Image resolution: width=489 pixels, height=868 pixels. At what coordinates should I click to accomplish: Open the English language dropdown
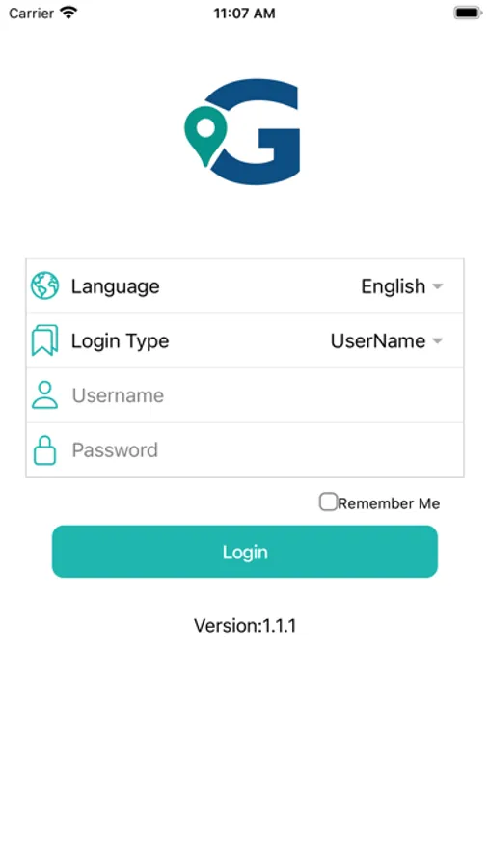click(x=402, y=286)
